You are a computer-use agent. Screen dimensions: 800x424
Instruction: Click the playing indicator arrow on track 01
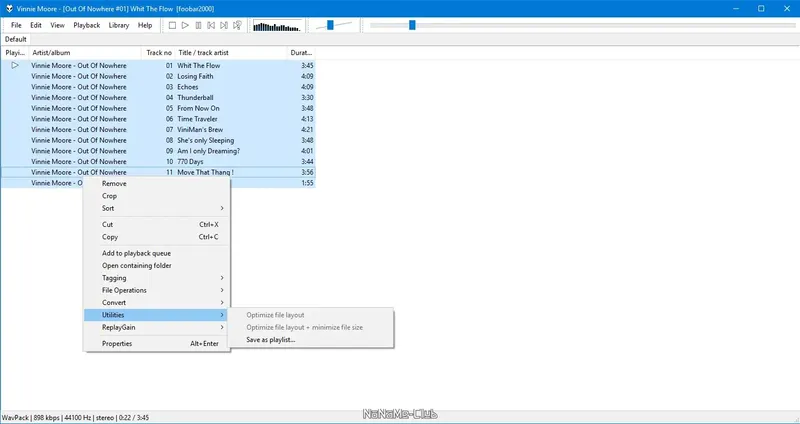[15, 65]
